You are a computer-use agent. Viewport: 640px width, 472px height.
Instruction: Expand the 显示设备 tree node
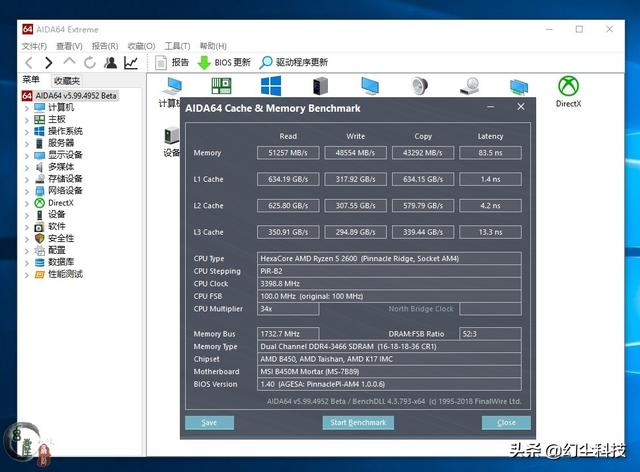[27, 156]
